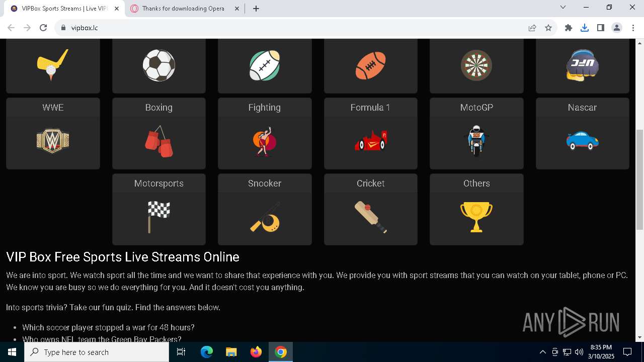Click the Type here to search box
Screen dimensions: 644x362
pos(97,352)
